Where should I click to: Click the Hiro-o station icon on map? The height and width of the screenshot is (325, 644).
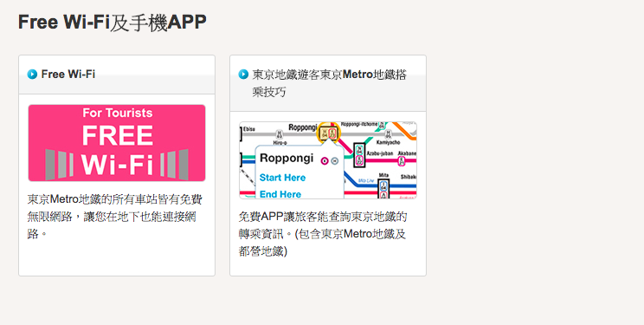(280, 134)
